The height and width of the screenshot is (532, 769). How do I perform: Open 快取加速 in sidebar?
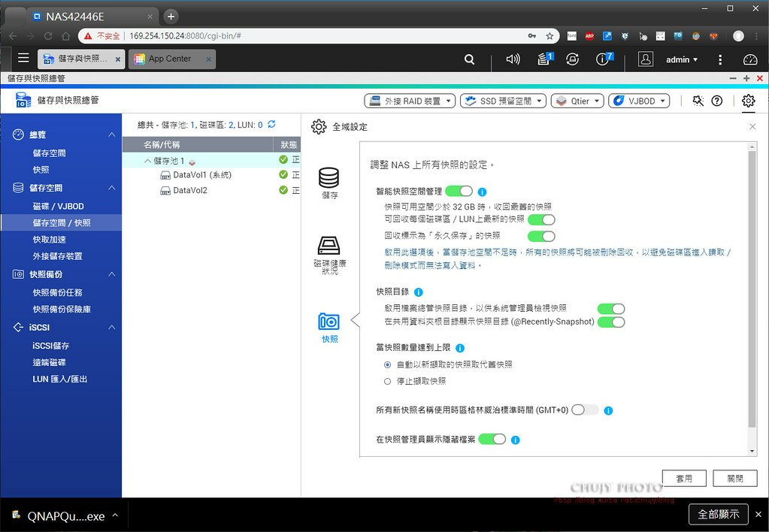pos(49,240)
